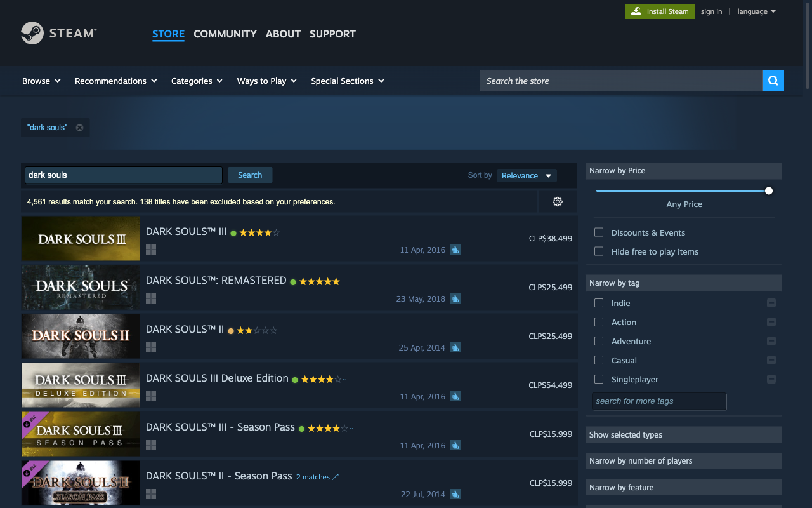Click the DARK SOULS II cover thumbnail
Image resolution: width=812 pixels, height=508 pixels.
(81, 336)
